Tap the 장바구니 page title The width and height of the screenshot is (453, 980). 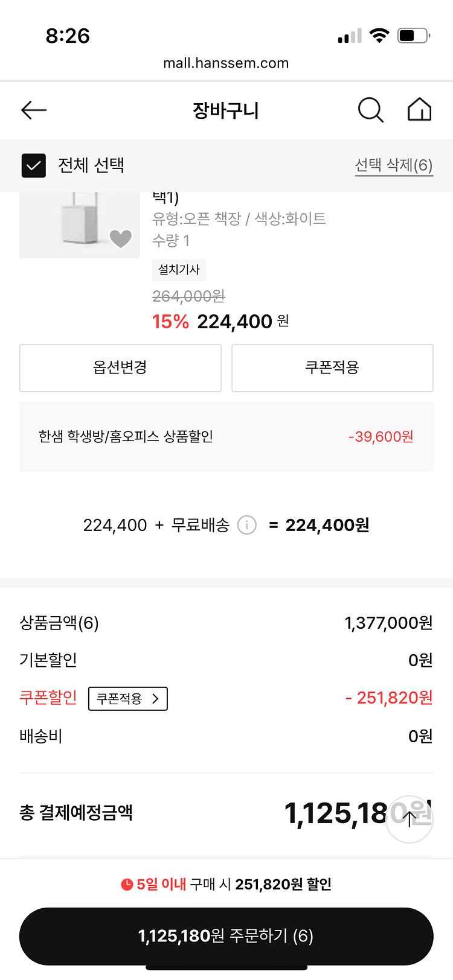[226, 110]
